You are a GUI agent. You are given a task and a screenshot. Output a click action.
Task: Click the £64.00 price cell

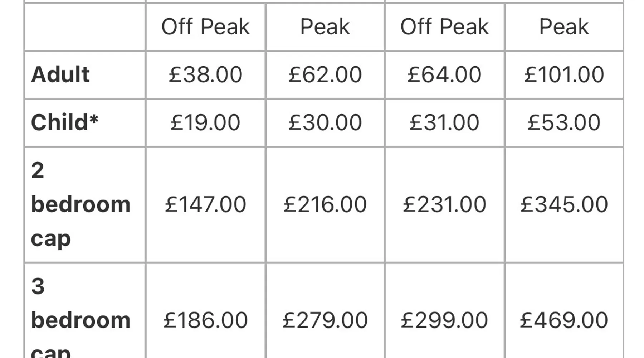[444, 74]
